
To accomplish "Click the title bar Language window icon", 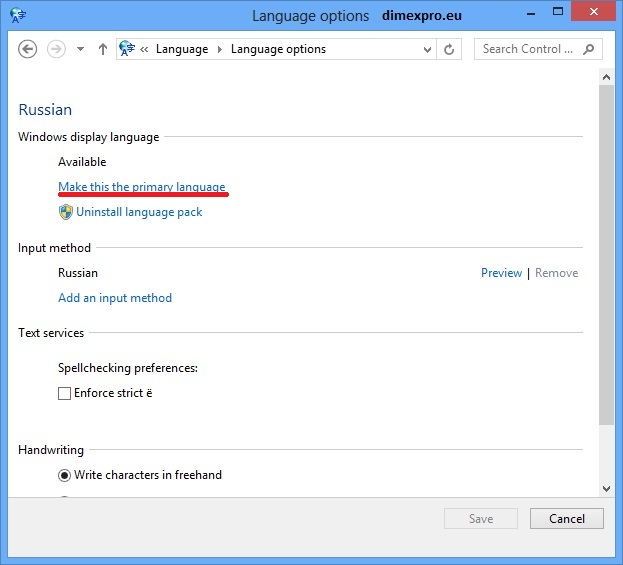I will tap(18, 15).
